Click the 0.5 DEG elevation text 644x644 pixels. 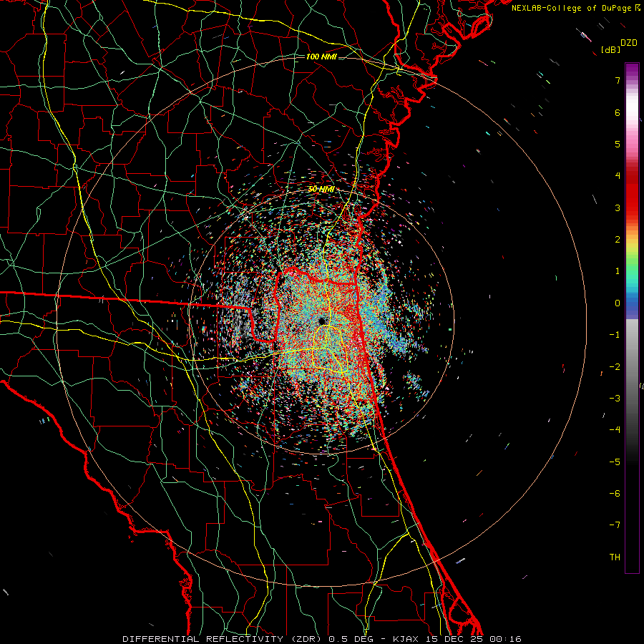pos(351,639)
